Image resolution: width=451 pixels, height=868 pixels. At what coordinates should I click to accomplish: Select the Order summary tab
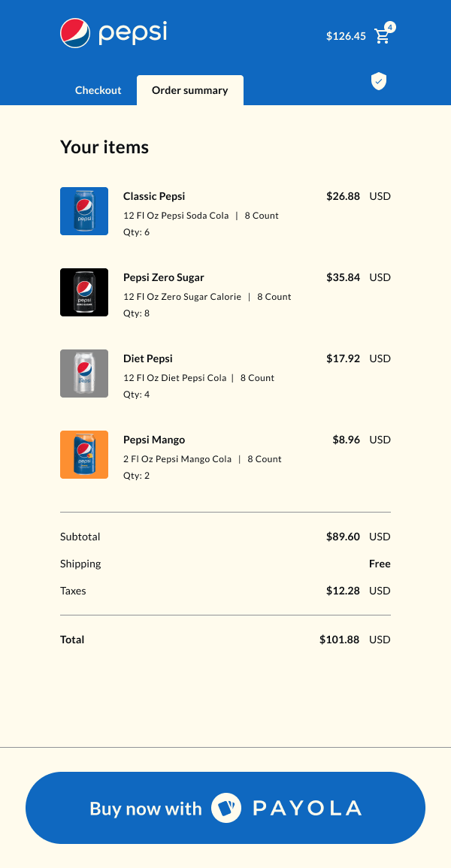pyautogui.click(x=189, y=90)
